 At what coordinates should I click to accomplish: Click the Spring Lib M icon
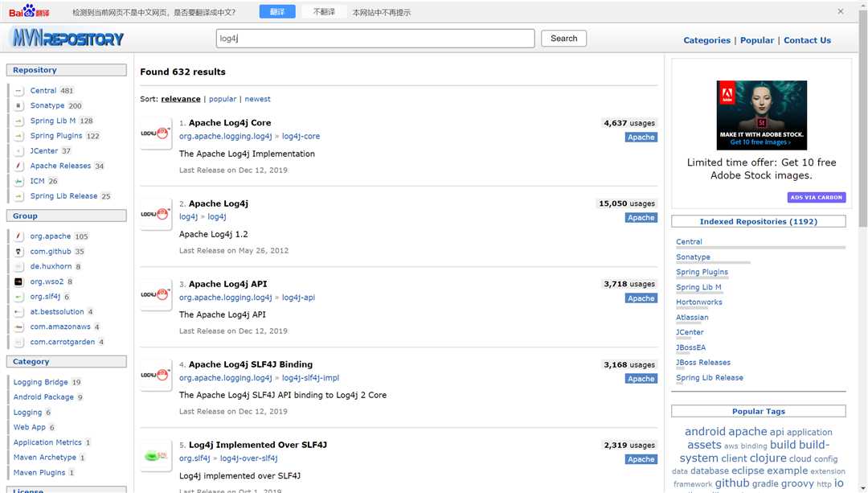click(x=18, y=121)
